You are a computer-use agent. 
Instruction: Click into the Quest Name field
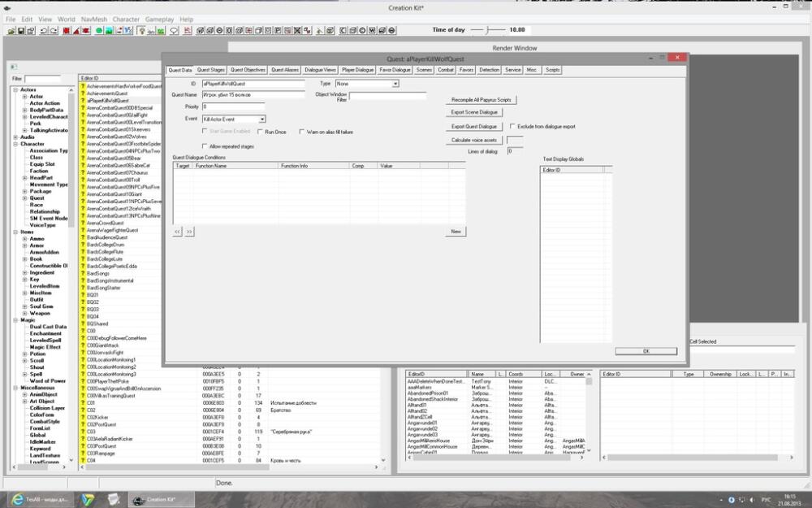[253, 95]
